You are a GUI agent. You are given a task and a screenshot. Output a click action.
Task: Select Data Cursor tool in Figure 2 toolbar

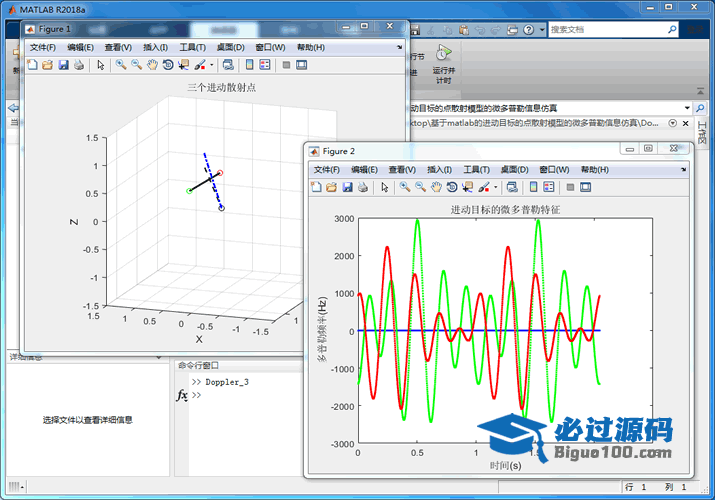pos(467,187)
